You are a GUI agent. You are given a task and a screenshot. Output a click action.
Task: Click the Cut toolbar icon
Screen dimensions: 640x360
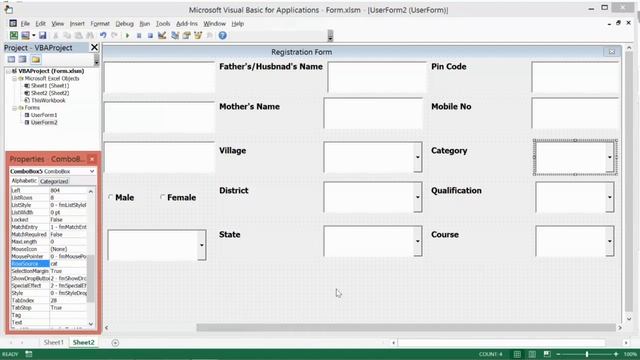(56, 36)
